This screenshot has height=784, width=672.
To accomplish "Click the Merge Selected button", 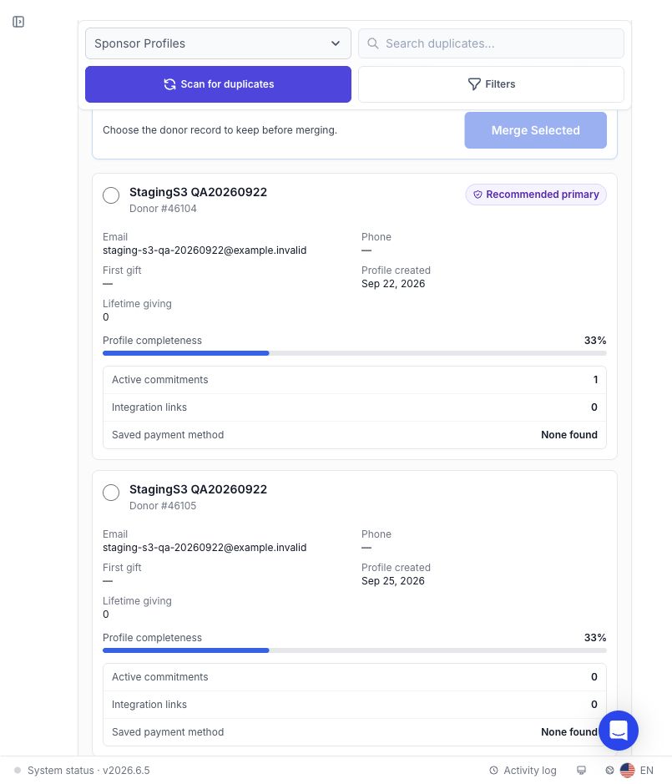I will pos(535,130).
